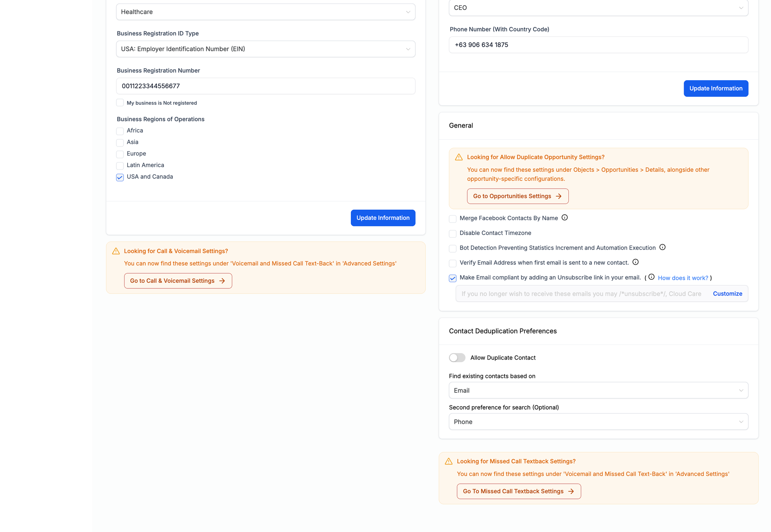This screenshot has height=532, width=771.
Task: Click arrow icon on Go to Opportunities Settings
Action: [x=559, y=196]
